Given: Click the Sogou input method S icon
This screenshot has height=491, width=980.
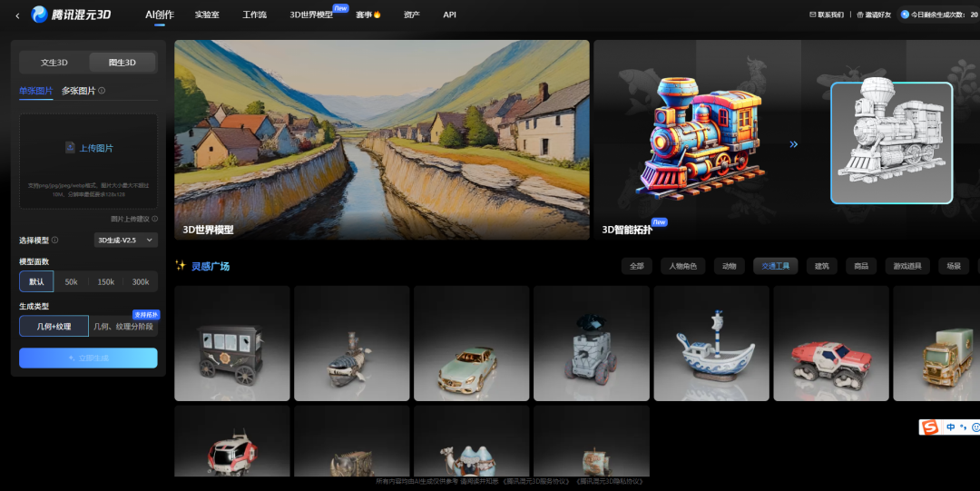Looking at the screenshot, I should pyautogui.click(x=929, y=427).
